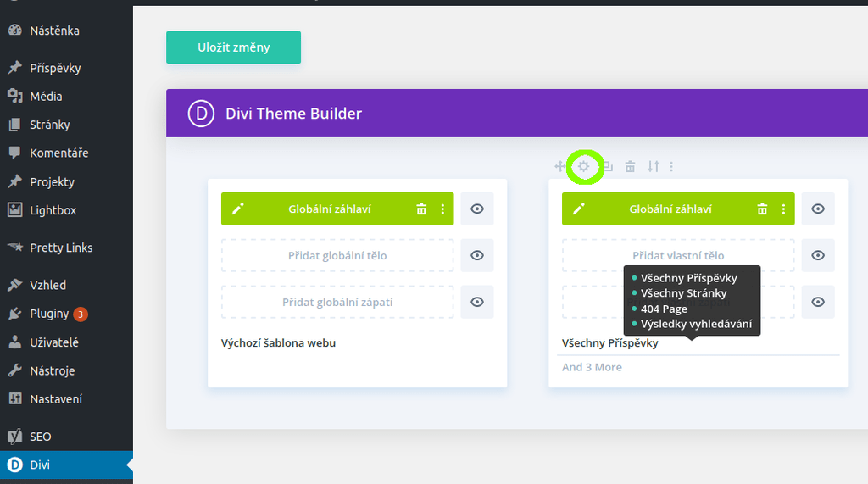
Task: Delete the template using trash icon above card
Action: 630,166
